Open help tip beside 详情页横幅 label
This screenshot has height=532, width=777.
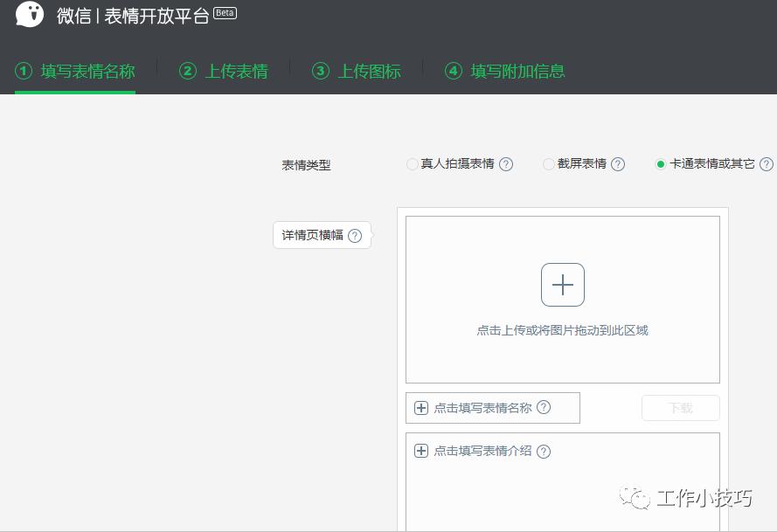[354, 235]
